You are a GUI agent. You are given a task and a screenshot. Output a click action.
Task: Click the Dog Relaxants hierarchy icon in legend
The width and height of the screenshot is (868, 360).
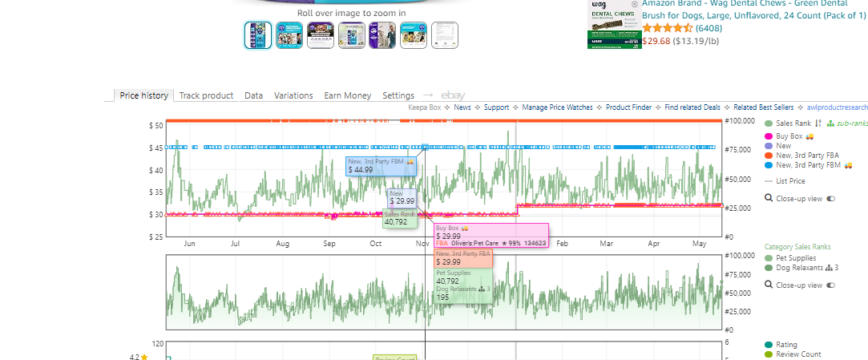coord(829,268)
